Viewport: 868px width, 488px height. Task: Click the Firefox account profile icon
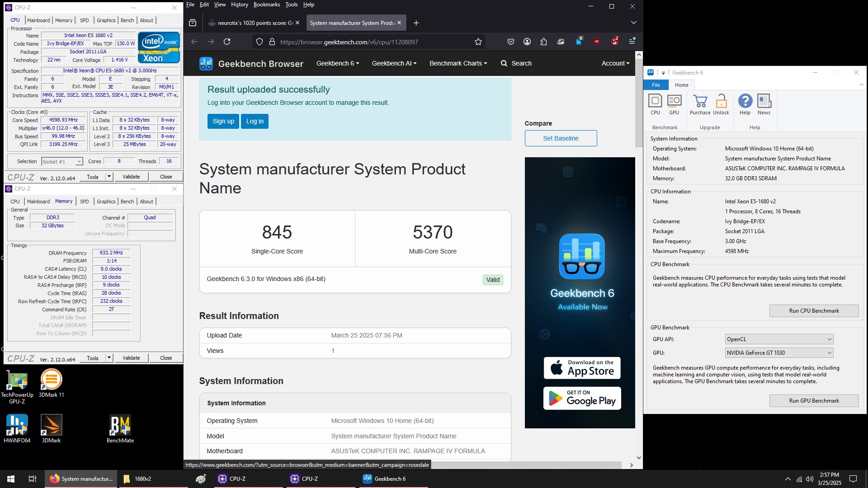pos(527,42)
